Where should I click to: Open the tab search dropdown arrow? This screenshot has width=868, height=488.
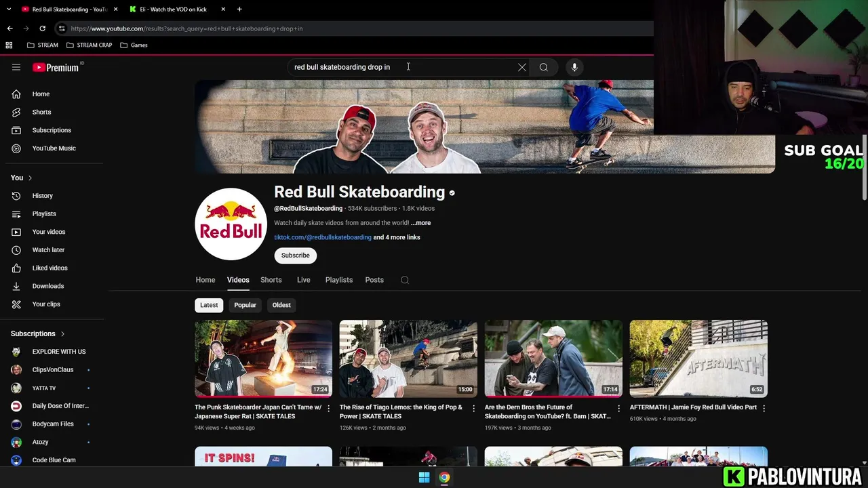(x=8, y=9)
